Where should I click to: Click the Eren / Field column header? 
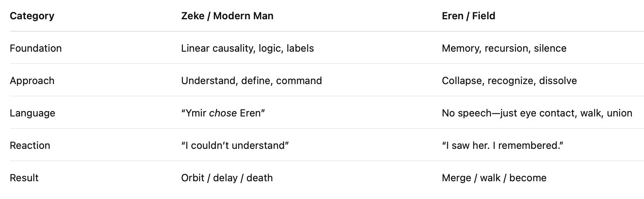(x=468, y=16)
